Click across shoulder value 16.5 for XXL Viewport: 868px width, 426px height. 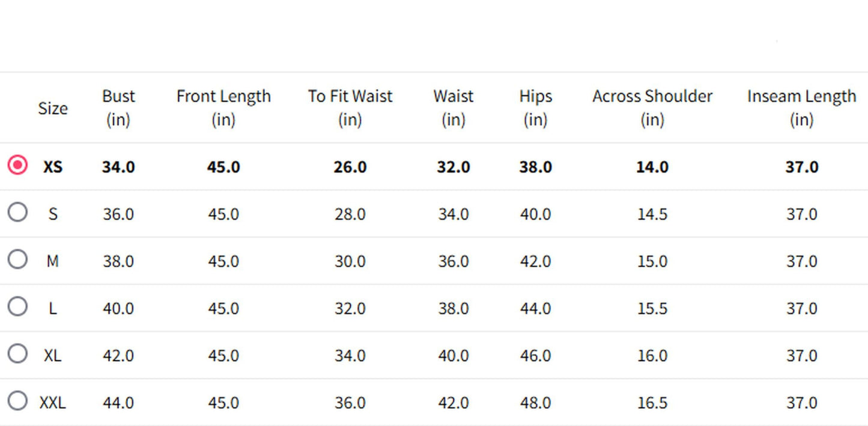click(x=652, y=403)
